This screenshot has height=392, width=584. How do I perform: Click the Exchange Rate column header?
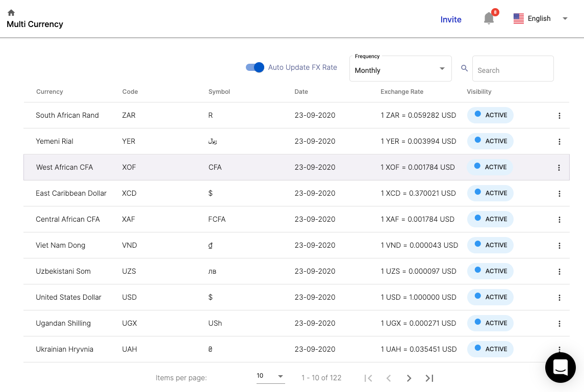click(402, 92)
